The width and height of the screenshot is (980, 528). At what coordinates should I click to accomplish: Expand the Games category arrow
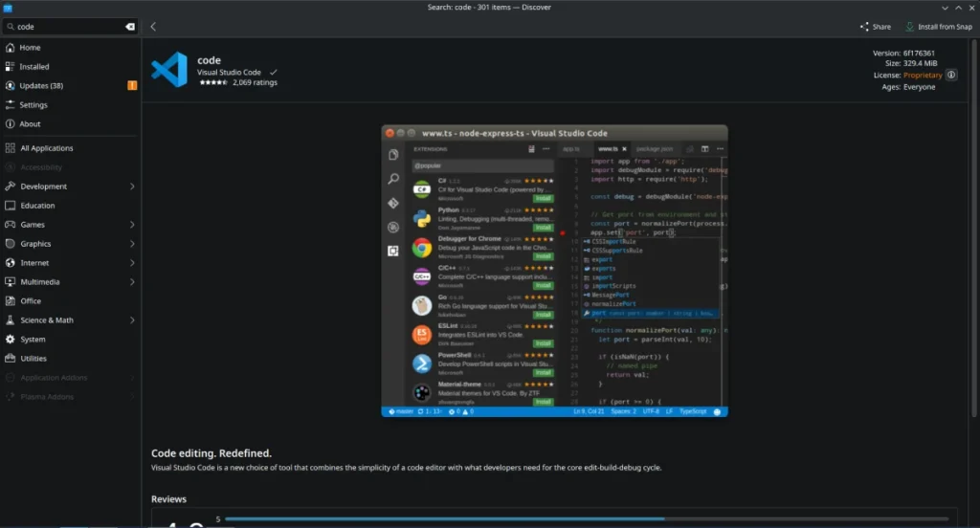click(132, 225)
